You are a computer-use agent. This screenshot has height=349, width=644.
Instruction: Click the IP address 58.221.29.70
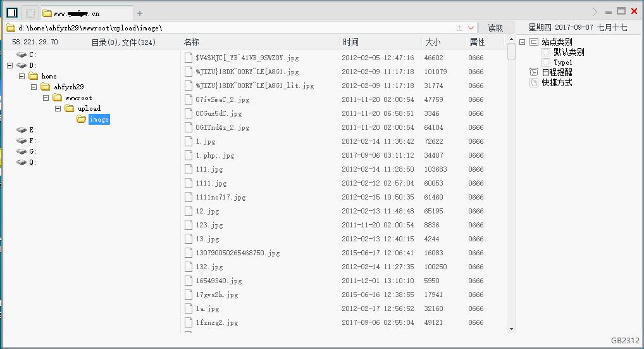[x=35, y=42]
